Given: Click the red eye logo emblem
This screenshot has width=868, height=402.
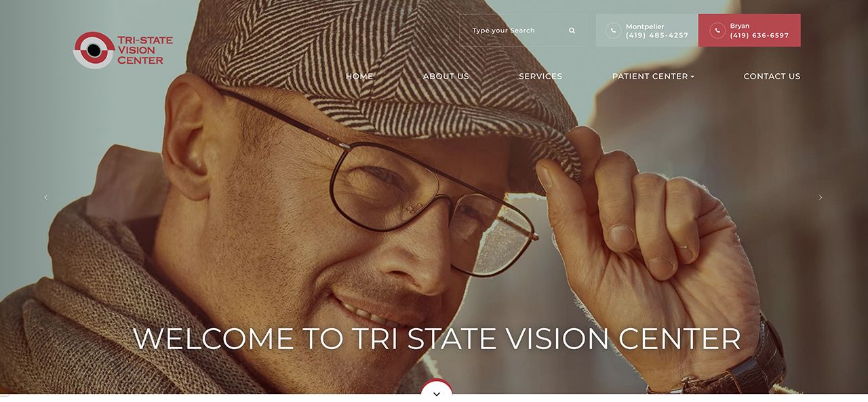Looking at the screenshot, I should pos(94,50).
